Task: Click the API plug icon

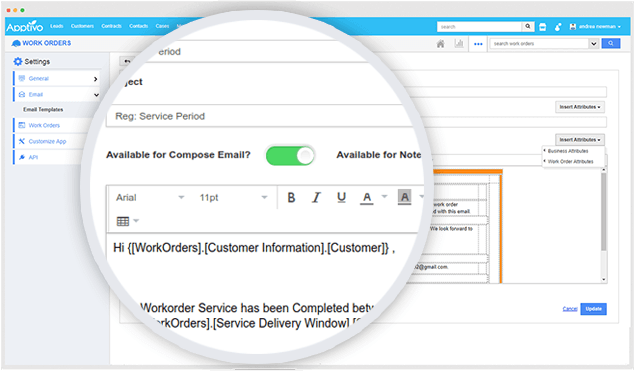Action: click(x=22, y=157)
